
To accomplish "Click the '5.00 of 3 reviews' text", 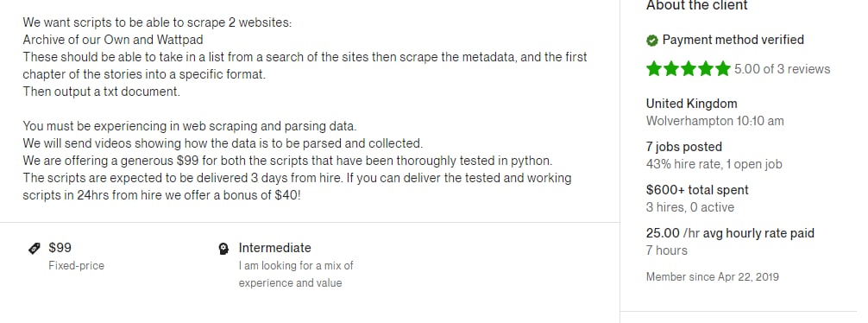I will [783, 69].
